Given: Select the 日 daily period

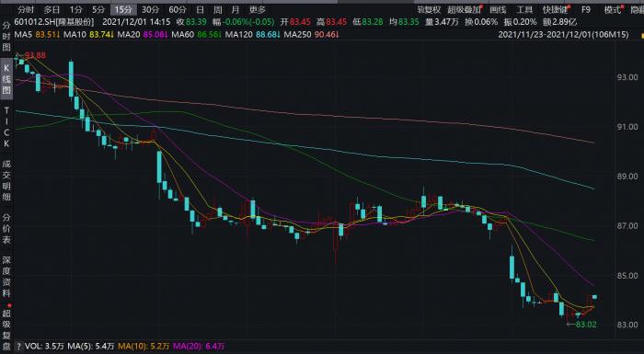Looking at the screenshot, I should [x=200, y=10].
